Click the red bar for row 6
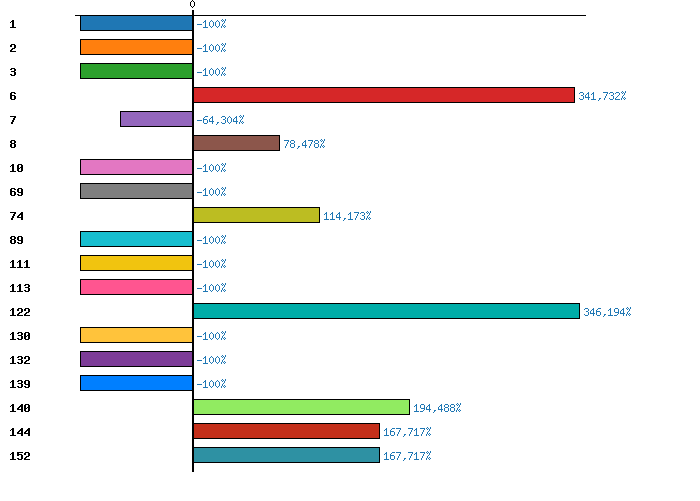Screen dimensions: 700x501 point(383,95)
